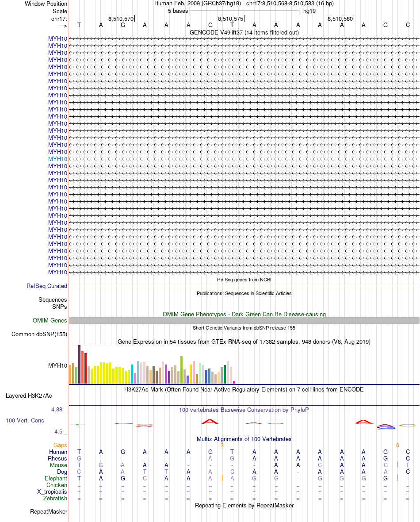Click the orange Gaps row label
Screen dimensions: 420x522
[60, 445]
